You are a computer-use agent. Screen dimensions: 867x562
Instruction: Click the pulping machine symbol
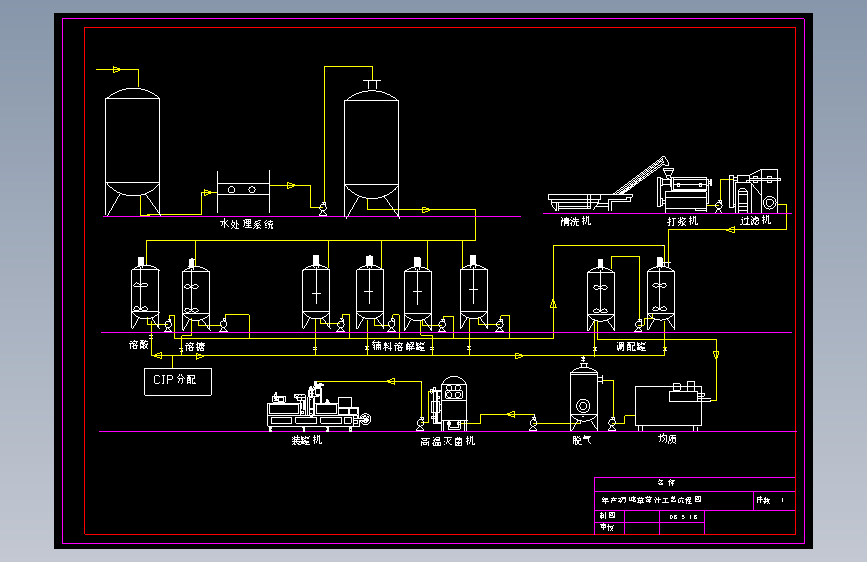tap(683, 190)
